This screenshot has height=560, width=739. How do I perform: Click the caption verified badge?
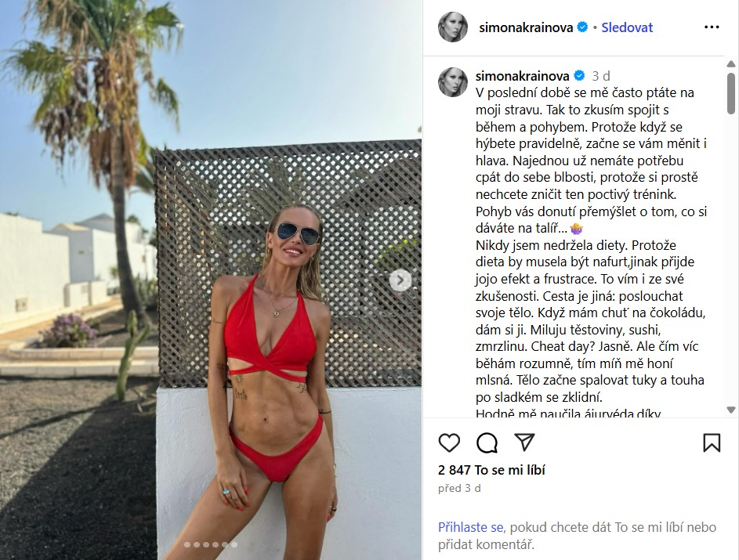click(x=579, y=76)
